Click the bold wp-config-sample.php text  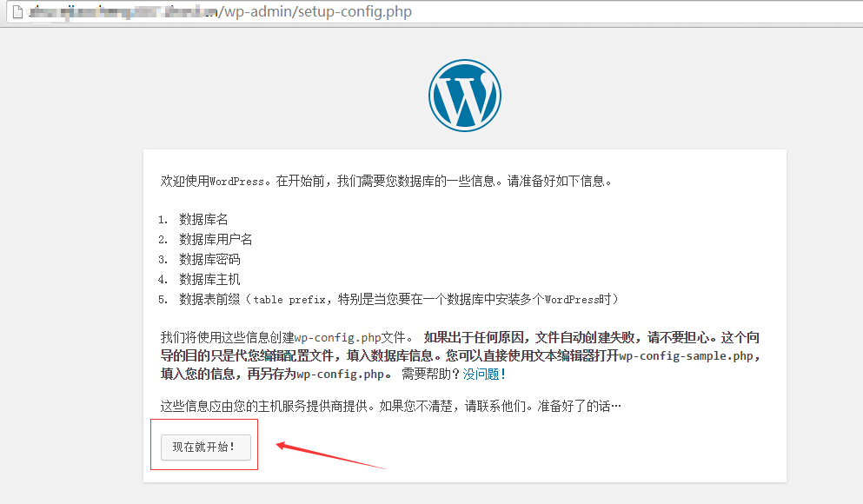686,356
